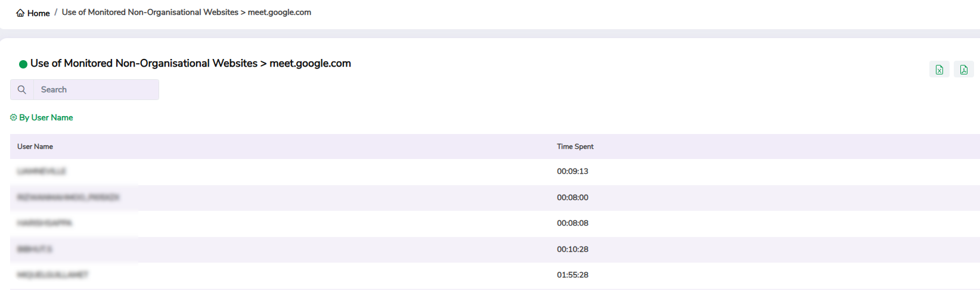Screen dimensions: 980x290
Task: Select the 00:10:28 time spent cell
Action: pos(572,250)
